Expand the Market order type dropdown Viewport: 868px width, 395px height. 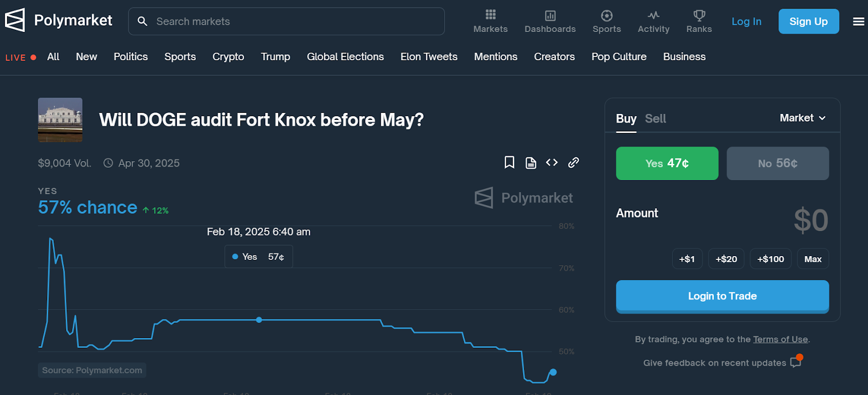tap(803, 118)
